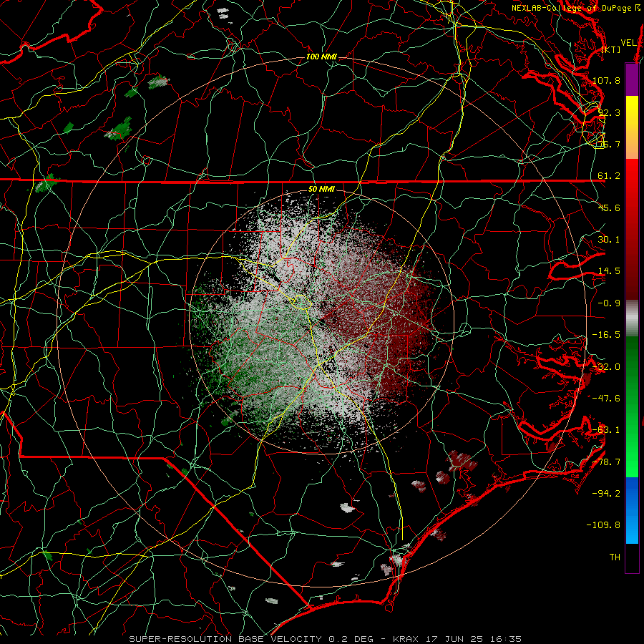Click the -94.2 velocity scale value
Screen dimensions: 644x644
(x=606, y=493)
